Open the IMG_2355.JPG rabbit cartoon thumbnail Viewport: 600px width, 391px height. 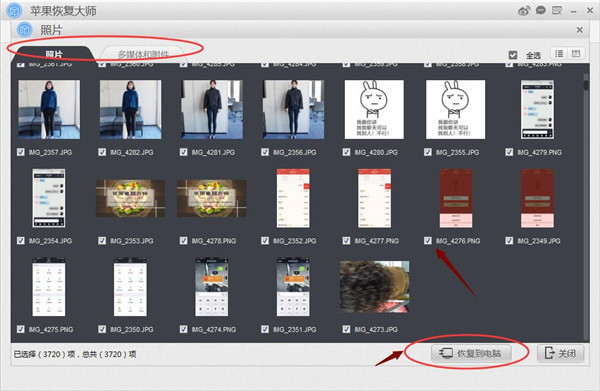[x=456, y=109]
